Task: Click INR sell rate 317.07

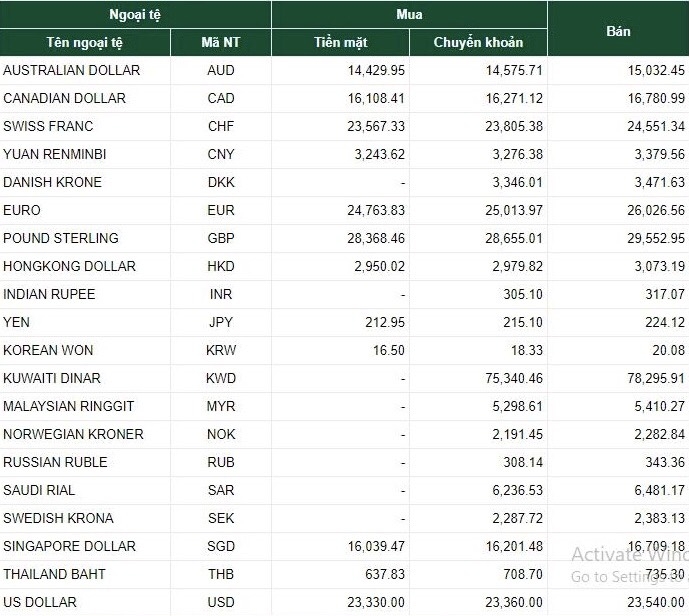Action: point(665,294)
